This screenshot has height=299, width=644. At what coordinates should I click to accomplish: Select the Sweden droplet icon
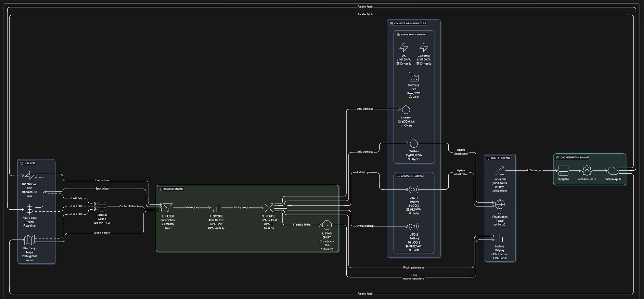click(406, 109)
